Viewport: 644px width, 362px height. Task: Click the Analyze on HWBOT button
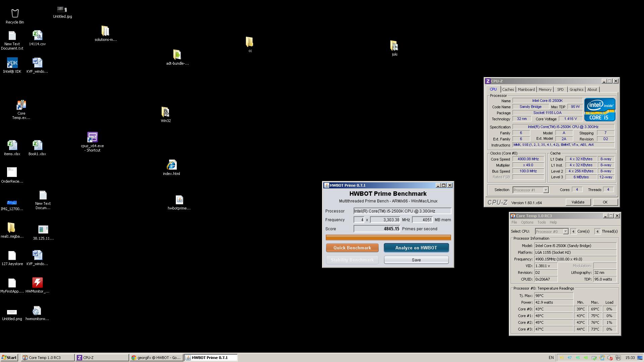416,248
